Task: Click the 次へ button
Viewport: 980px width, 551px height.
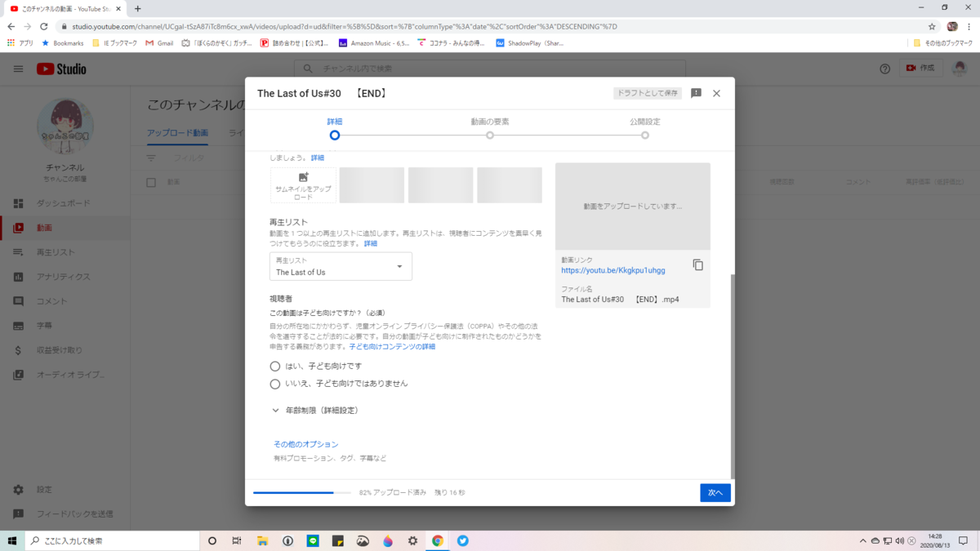Action: click(715, 493)
